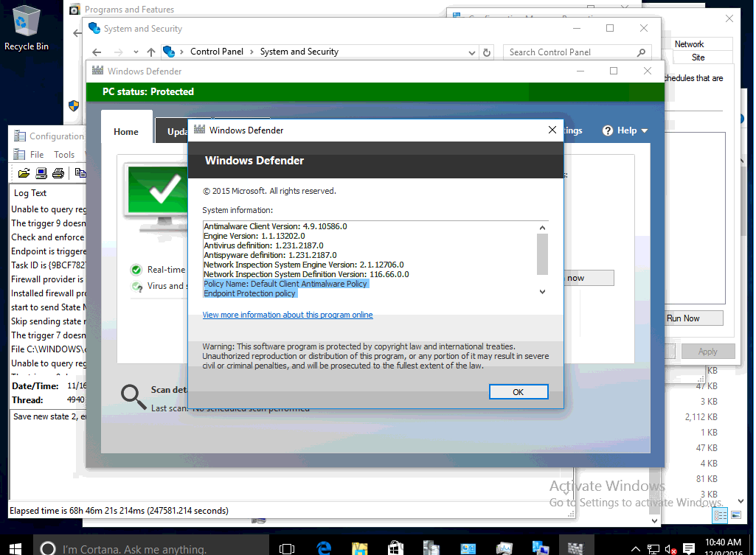Viewport: 756px width, 555px height.
Task: Click the Apply button
Action: click(708, 352)
